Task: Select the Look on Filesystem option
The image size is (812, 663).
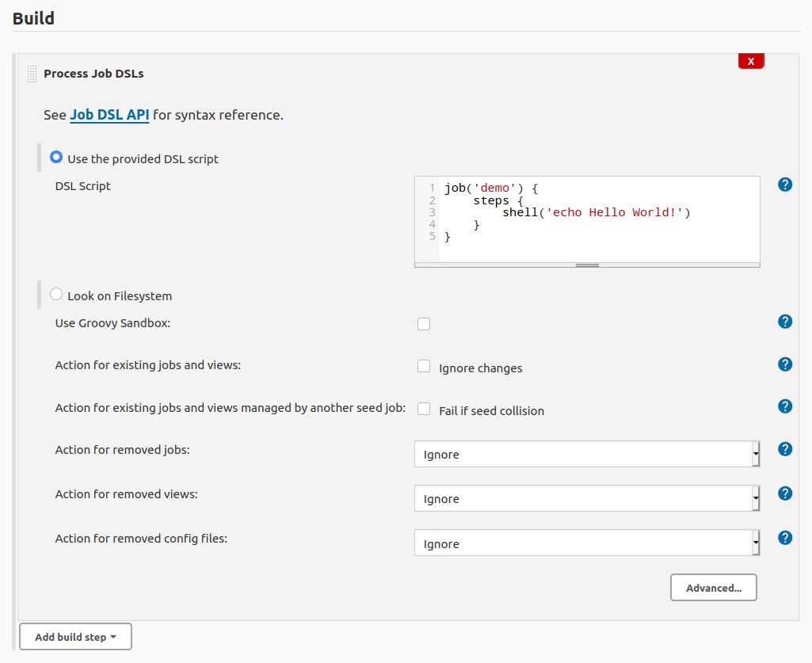Action: click(56, 293)
